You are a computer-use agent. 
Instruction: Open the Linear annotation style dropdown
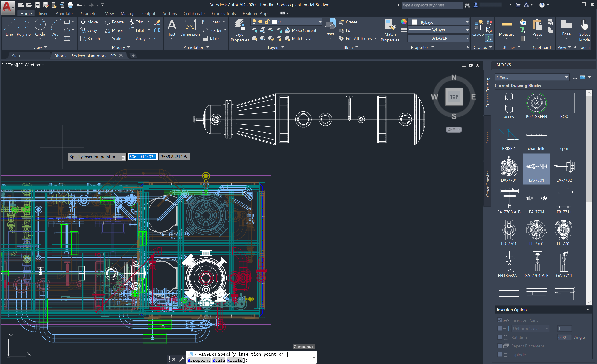pyautogui.click(x=224, y=23)
